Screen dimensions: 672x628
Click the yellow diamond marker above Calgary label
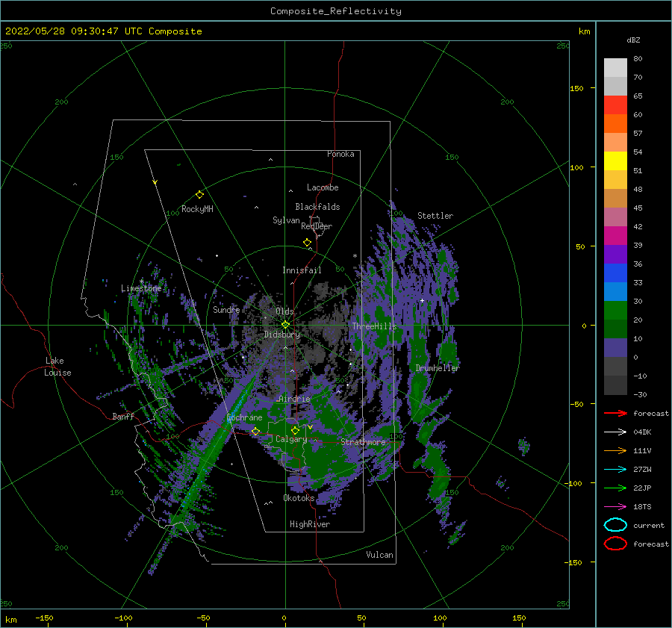tap(295, 430)
